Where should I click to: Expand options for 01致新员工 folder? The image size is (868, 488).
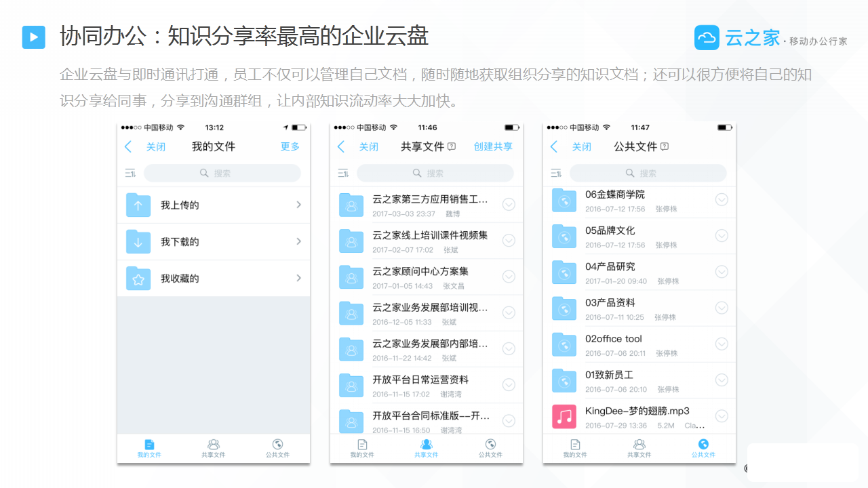(722, 380)
